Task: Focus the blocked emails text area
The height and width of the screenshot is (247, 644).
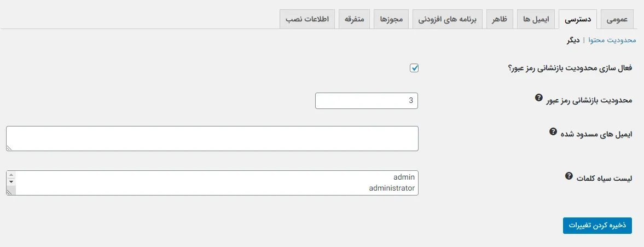Action: [x=212, y=139]
